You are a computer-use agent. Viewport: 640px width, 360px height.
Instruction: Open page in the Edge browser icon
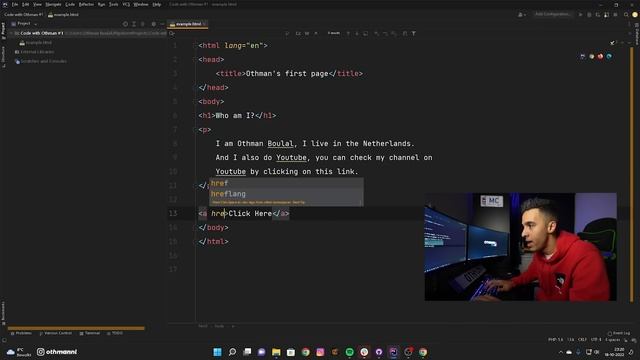(x=609, y=56)
